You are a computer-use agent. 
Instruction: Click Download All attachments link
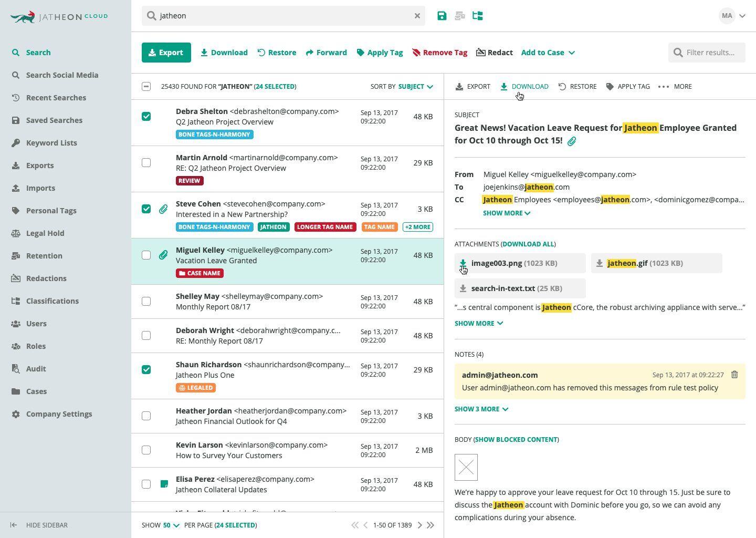528,244
